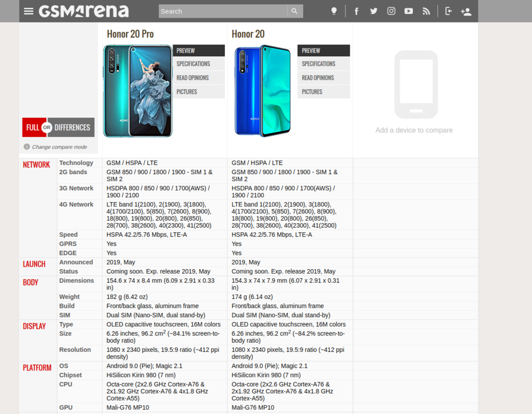Screen dimensions: 532x414
Task: Click the Honor 20 title
Action: click(248, 34)
